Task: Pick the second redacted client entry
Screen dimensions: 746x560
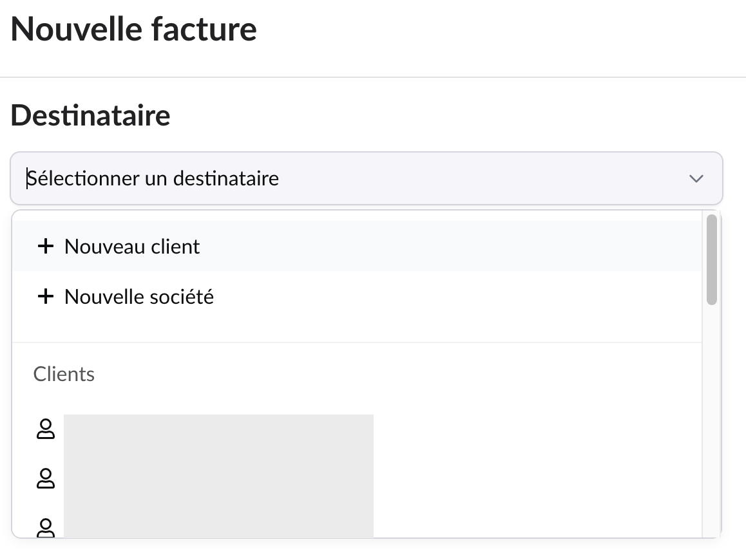Action: (218, 479)
